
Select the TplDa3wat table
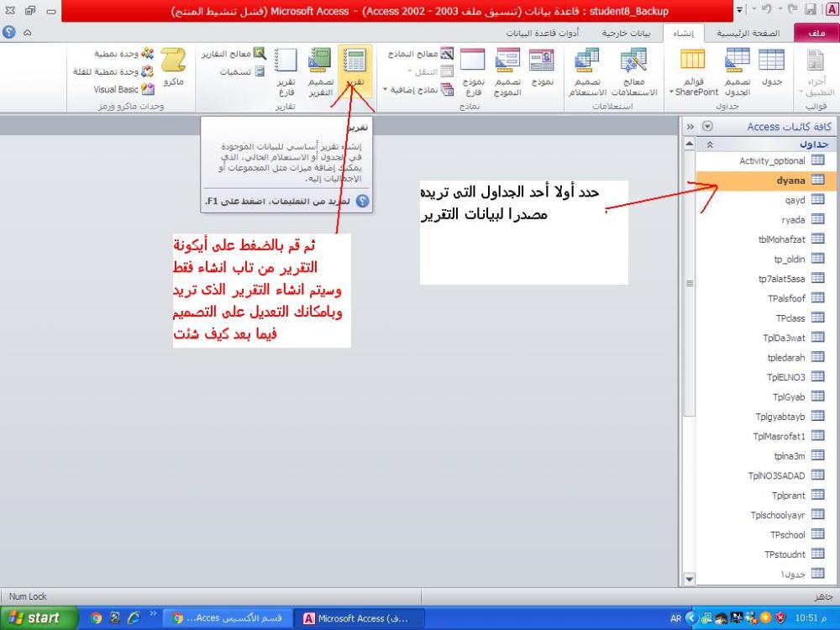click(766, 338)
